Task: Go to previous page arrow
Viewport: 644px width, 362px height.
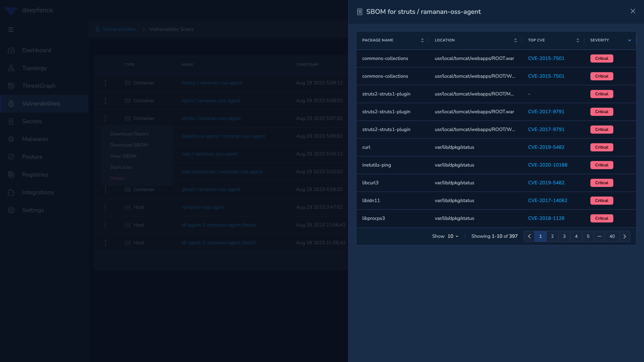Action: tap(529, 236)
